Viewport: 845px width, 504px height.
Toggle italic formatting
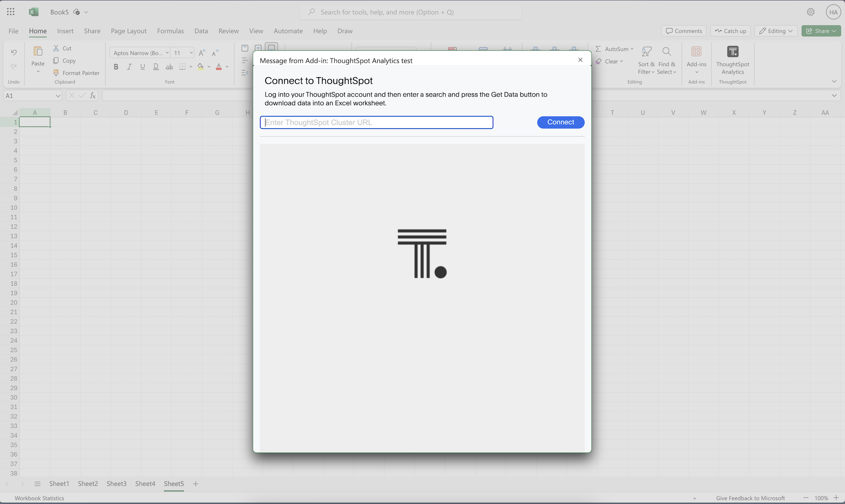point(129,66)
